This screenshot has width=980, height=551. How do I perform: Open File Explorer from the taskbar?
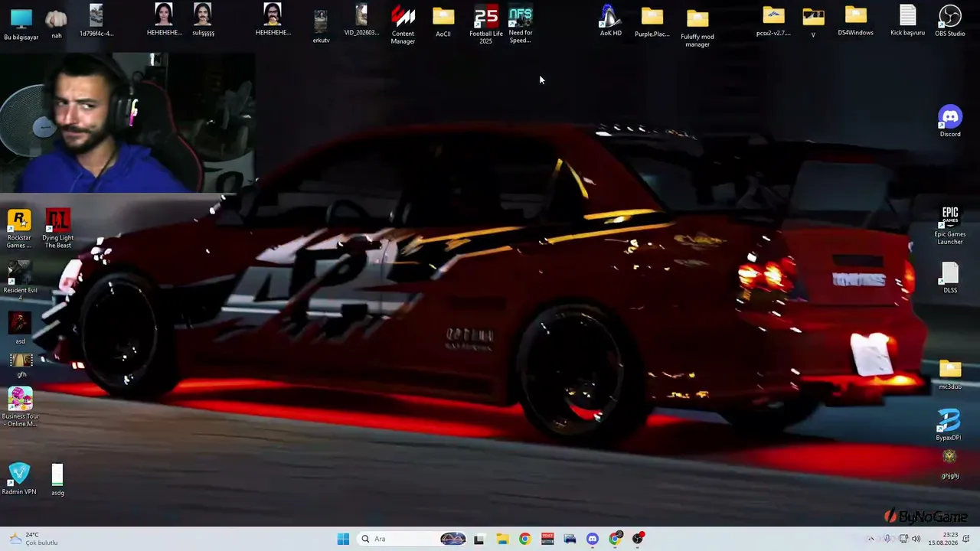(x=502, y=539)
